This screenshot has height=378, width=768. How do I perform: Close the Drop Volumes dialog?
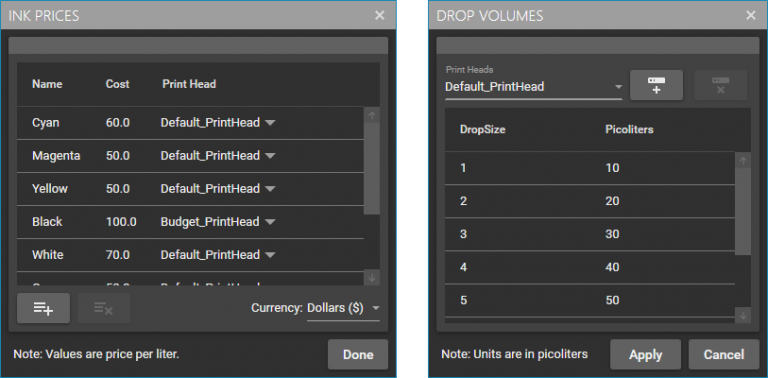(x=751, y=16)
